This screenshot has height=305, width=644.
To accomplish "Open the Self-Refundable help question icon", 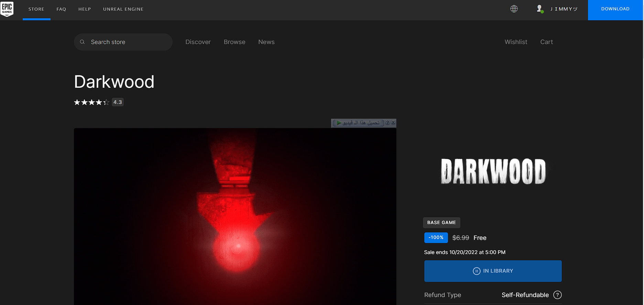I will (x=557, y=295).
